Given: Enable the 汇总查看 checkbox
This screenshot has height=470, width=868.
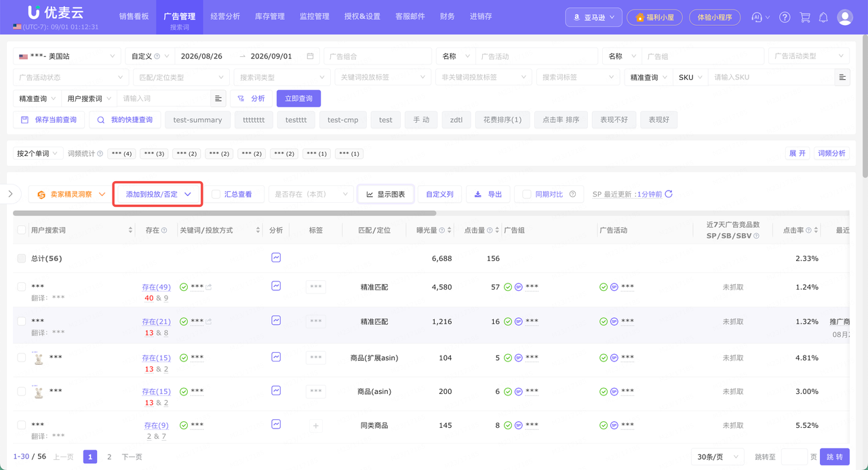Looking at the screenshot, I should point(216,194).
